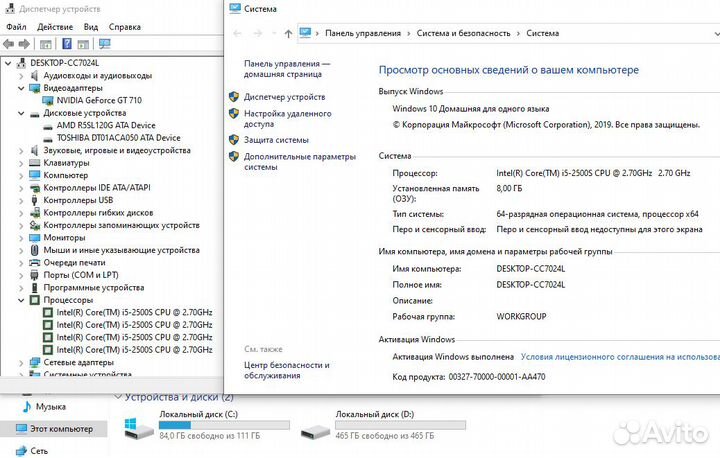This screenshot has width=720, height=458.
Task: Select Контроллеры запоминающих устройств tree row
Action: (x=121, y=225)
